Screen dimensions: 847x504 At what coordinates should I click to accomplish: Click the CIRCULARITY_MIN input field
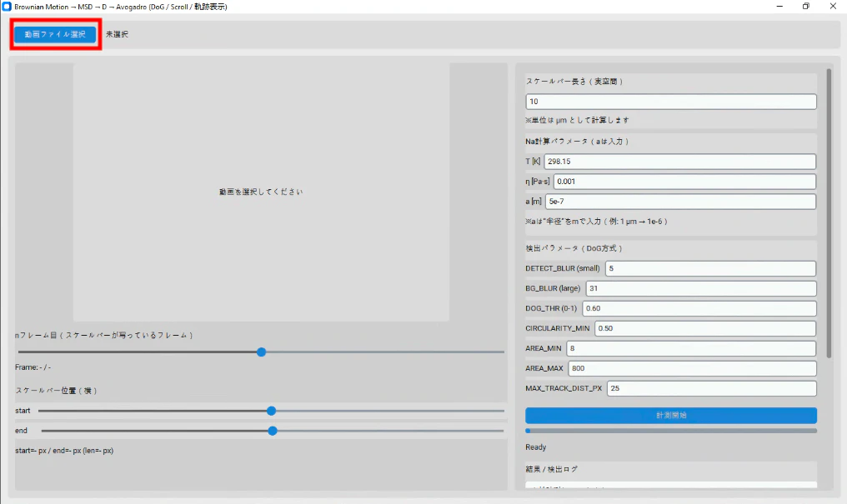705,328
